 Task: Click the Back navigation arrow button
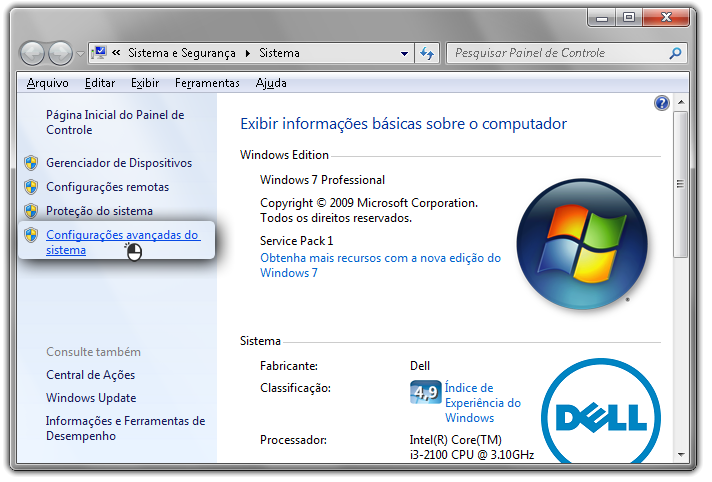(32, 54)
